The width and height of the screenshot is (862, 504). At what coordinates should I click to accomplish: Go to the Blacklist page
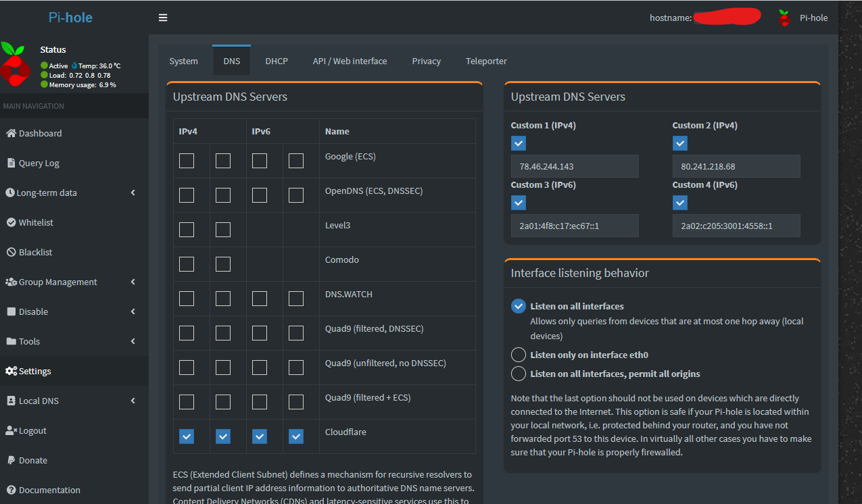(x=74, y=252)
